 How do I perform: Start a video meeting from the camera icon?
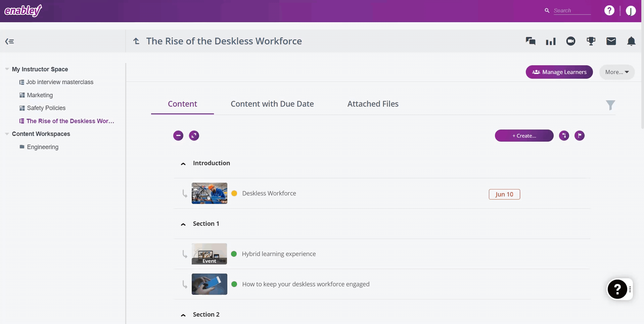571,41
